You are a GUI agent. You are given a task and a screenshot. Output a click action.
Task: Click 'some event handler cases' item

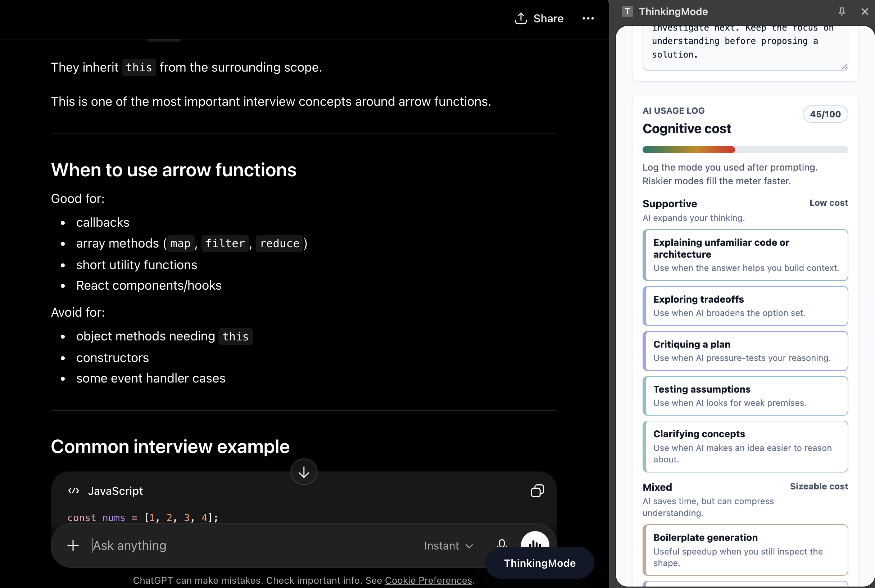(x=151, y=378)
